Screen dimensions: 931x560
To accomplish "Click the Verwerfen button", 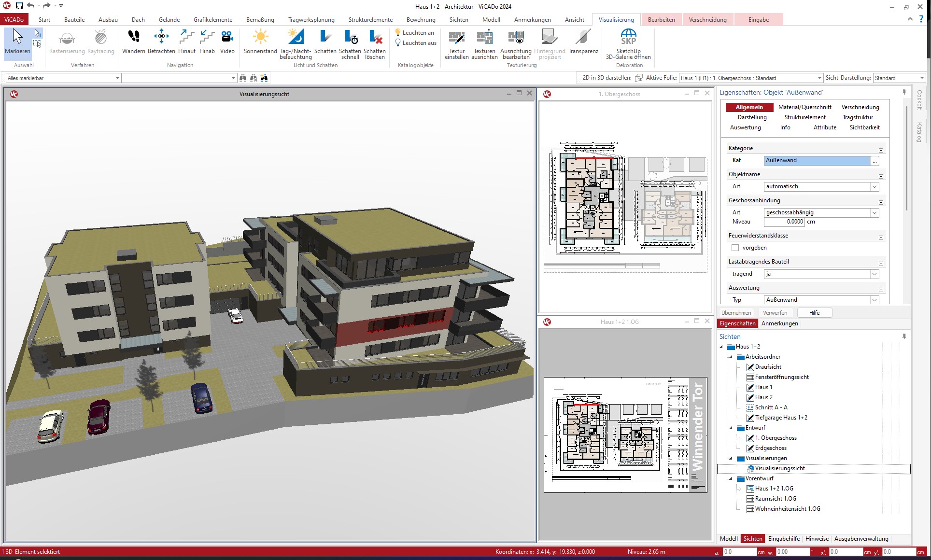I will [775, 313].
